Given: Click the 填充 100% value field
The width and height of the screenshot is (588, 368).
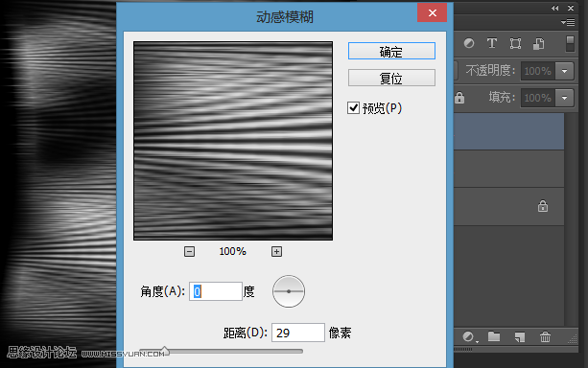Looking at the screenshot, I should tap(538, 98).
